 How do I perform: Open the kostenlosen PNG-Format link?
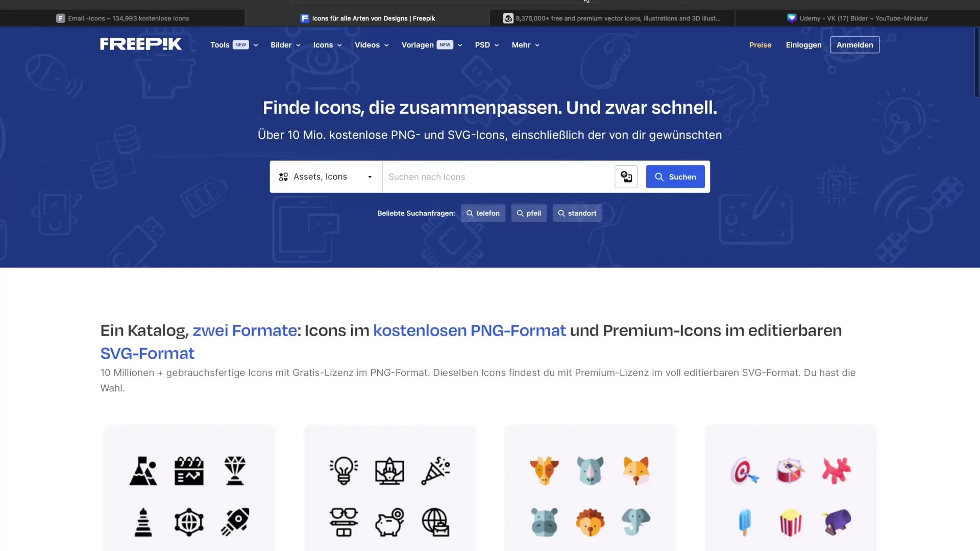click(470, 331)
